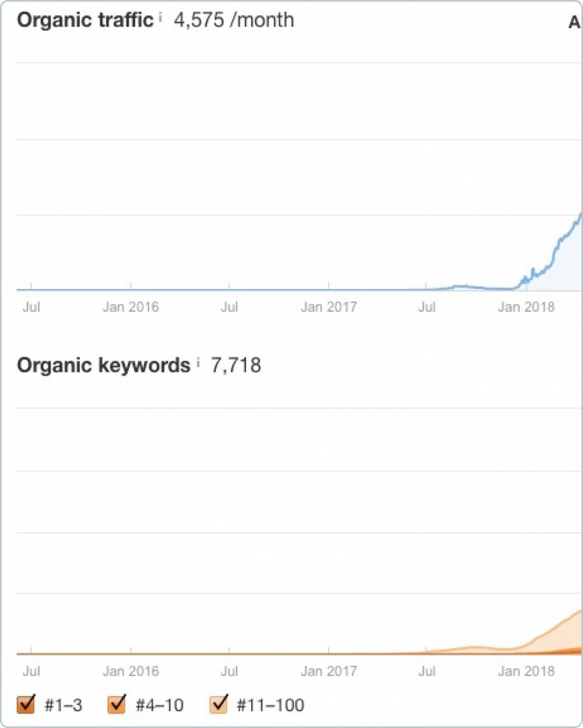The height and width of the screenshot is (728, 583).
Task: Click info icon beside Organic keywords title
Action: pyautogui.click(x=198, y=363)
